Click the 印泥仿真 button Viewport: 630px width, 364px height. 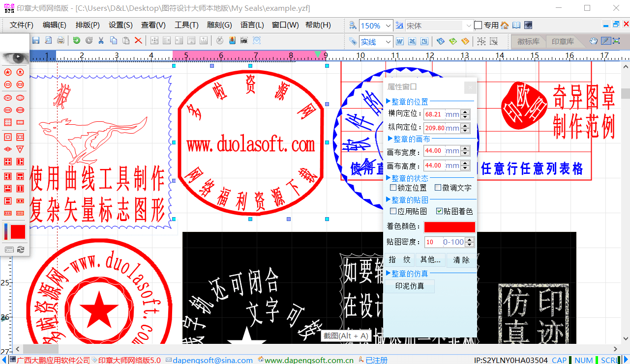[410, 286]
